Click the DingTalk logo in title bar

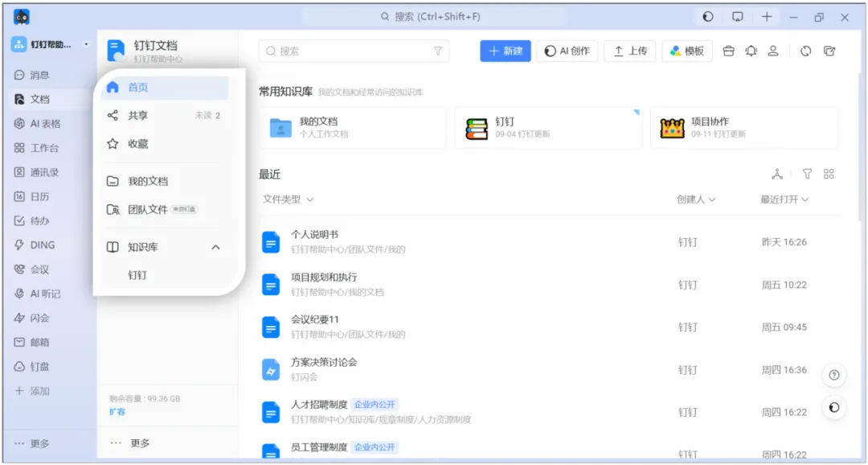(x=22, y=17)
